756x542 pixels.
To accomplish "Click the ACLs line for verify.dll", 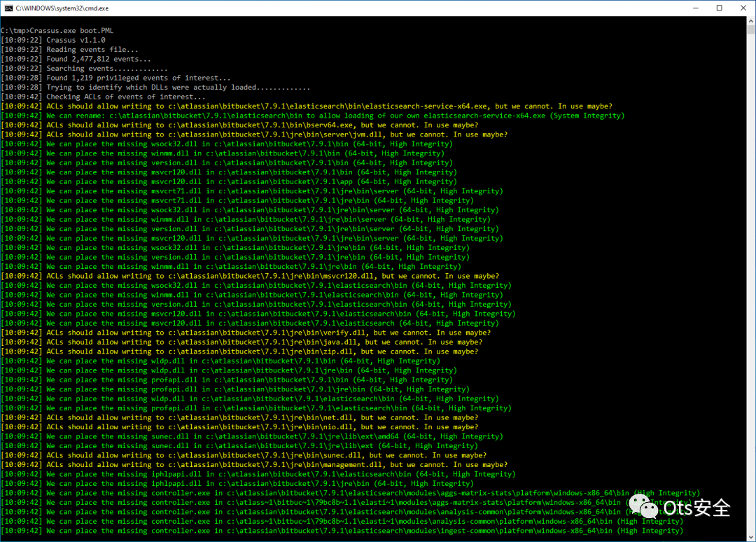I will [246, 333].
